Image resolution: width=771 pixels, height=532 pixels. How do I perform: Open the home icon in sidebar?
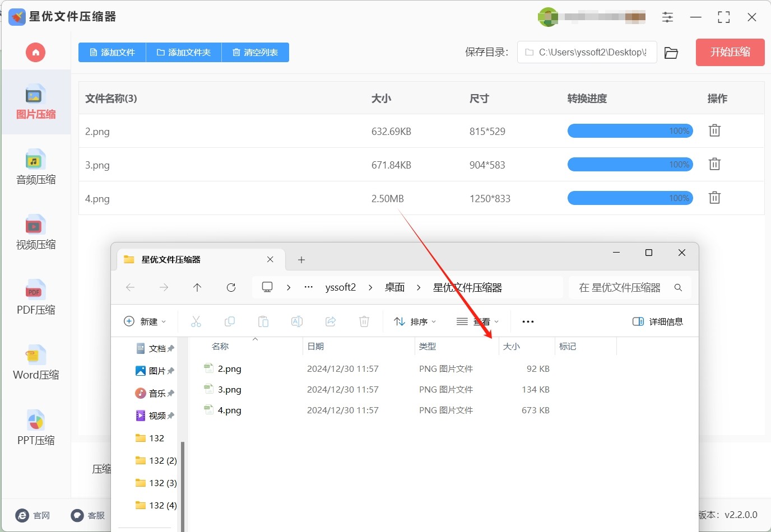(35, 53)
